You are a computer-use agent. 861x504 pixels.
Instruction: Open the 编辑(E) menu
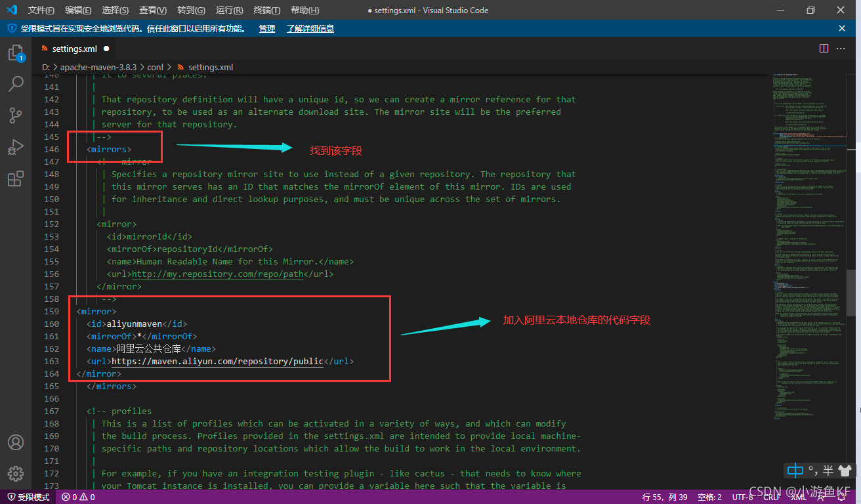tap(78, 10)
